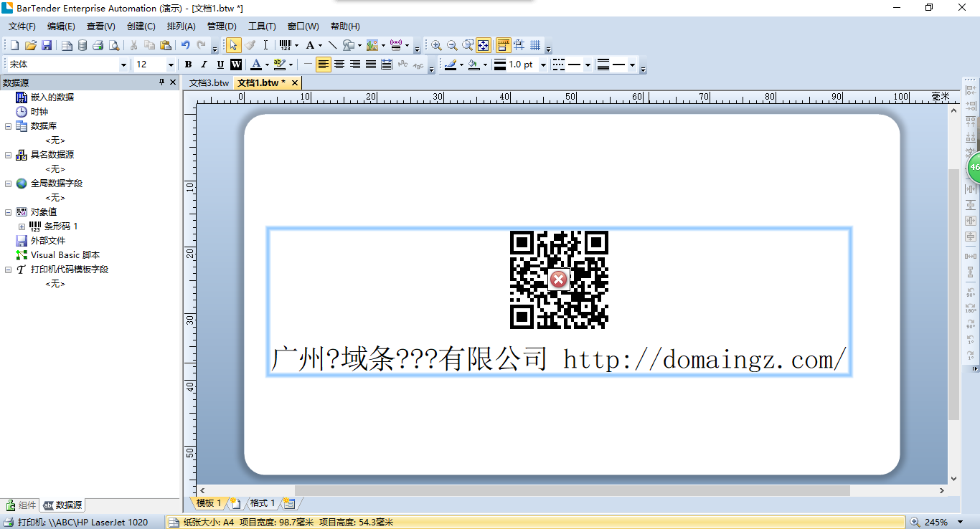Click the QR code on the label
Image resolution: width=980 pixels, height=529 pixels.
click(559, 280)
